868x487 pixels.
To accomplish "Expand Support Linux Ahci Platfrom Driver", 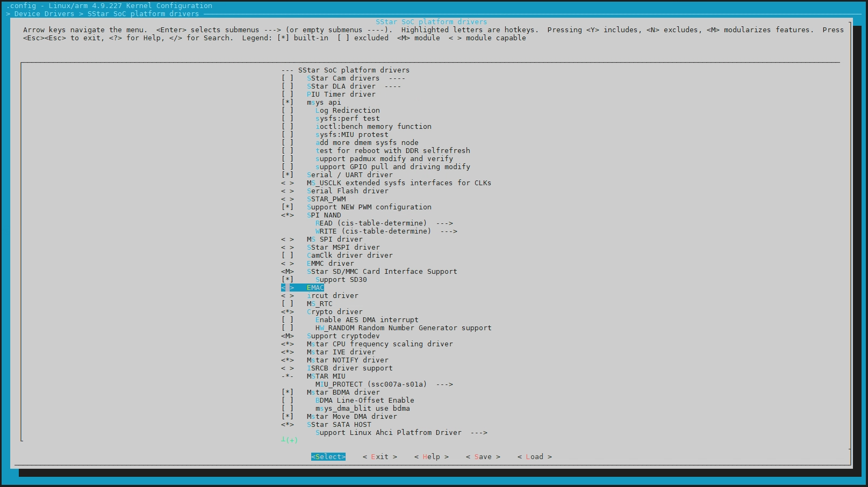I will click(x=401, y=433).
